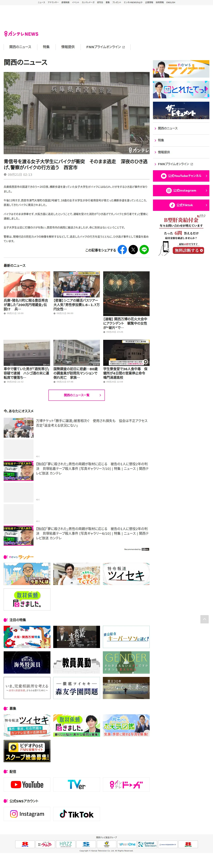Viewport: 213px width, 868px height.
Task: Open the 震災30年 つなぐ未来へ tile
Action: [x=126, y=688]
